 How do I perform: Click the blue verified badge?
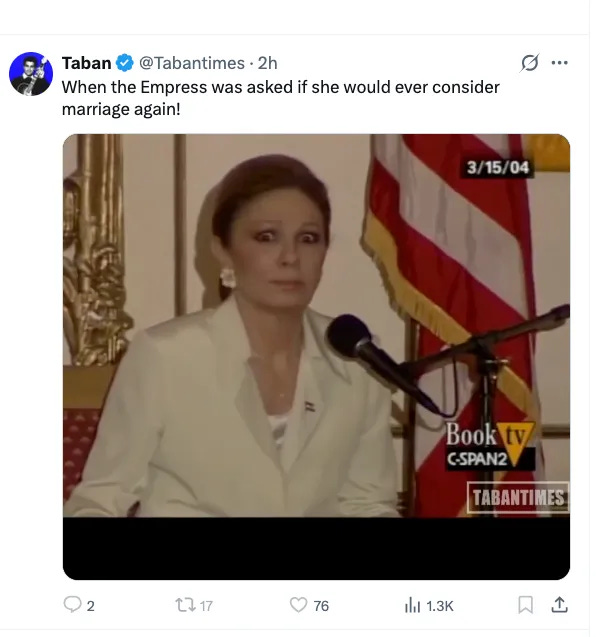tap(125, 63)
